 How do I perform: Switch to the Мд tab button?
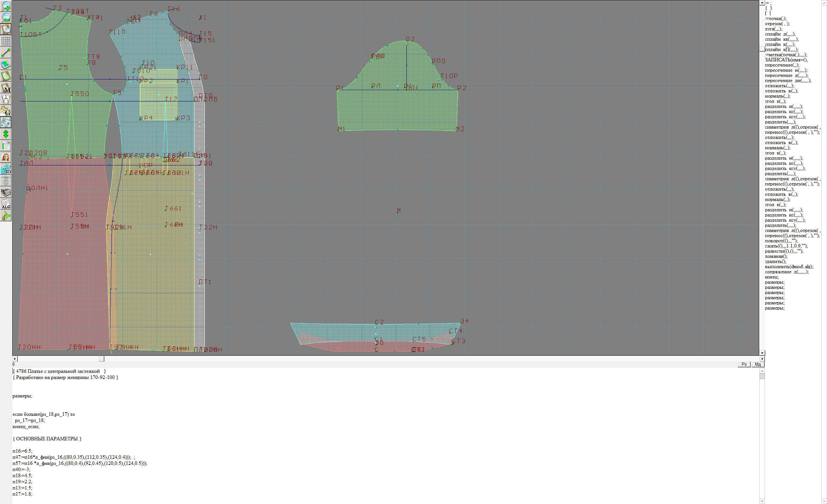pos(758,364)
